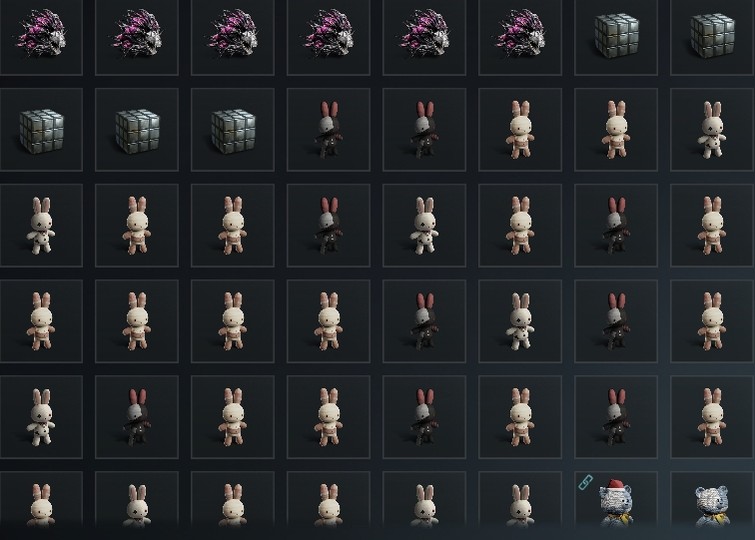Choose the first bunny in the bottom row
The height and width of the screenshot is (540, 755).
[x=41, y=502]
